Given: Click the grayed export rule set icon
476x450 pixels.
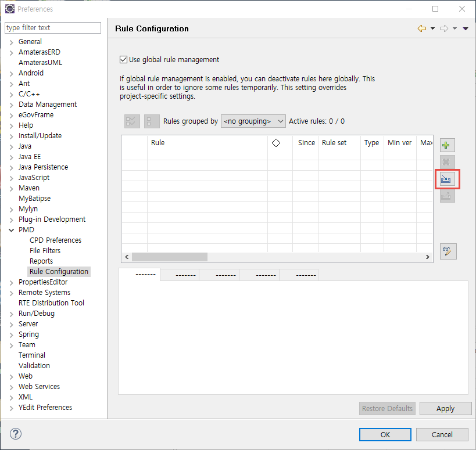Looking at the screenshot, I should [x=446, y=196].
